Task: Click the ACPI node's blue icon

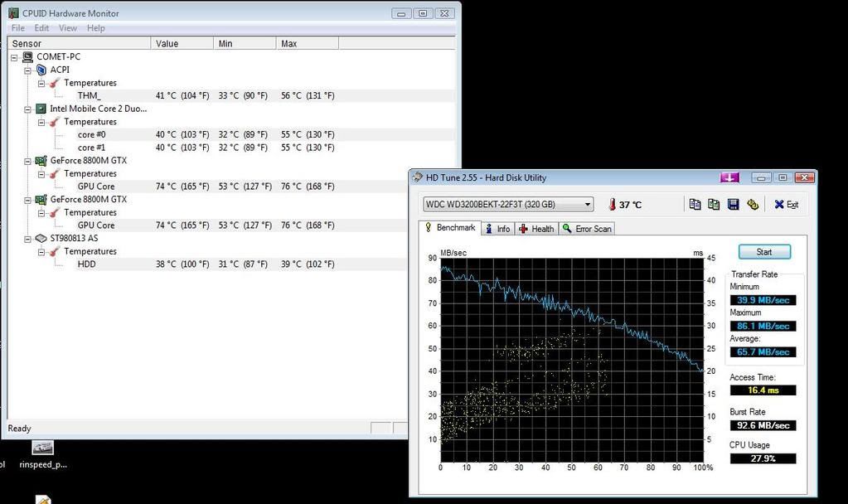Action: pyautogui.click(x=41, y=70)
